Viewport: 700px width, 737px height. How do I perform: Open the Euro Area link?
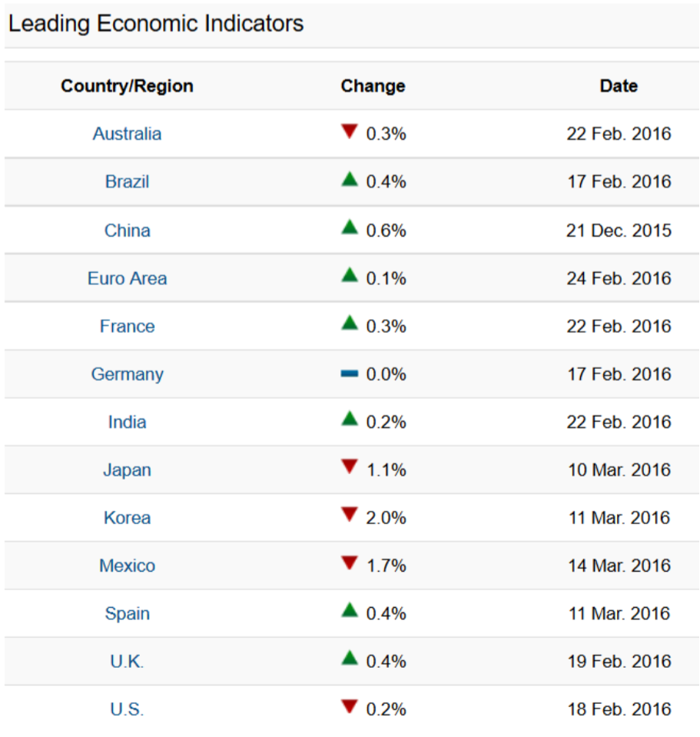click(127, 278)
